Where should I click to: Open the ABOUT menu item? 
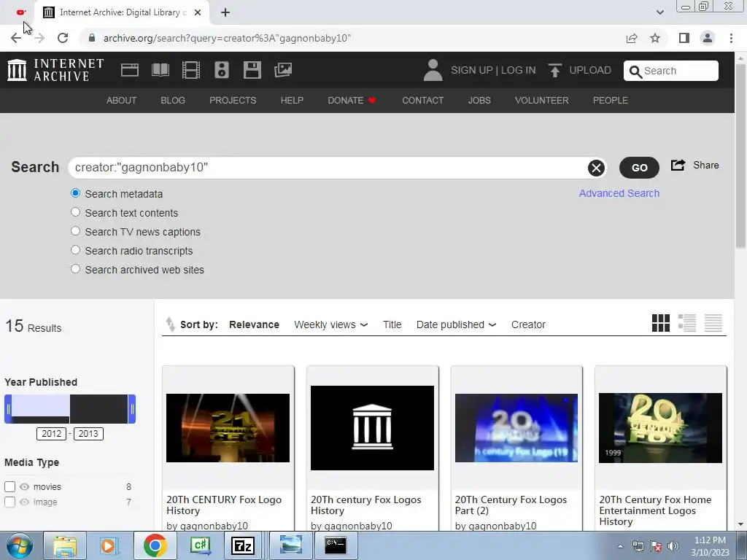click(x=122, y=101)
